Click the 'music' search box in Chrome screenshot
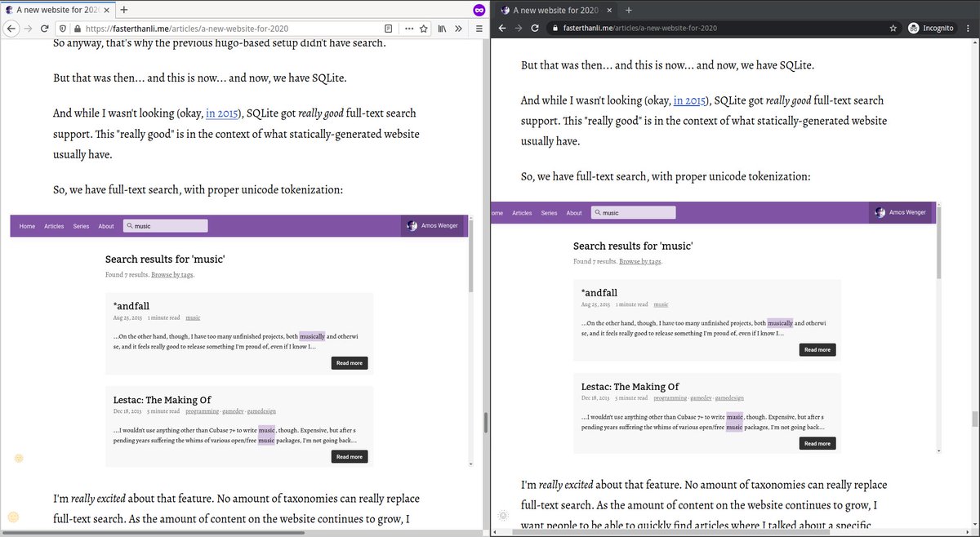This screenshot has height=537, width=980. point(634,212)
